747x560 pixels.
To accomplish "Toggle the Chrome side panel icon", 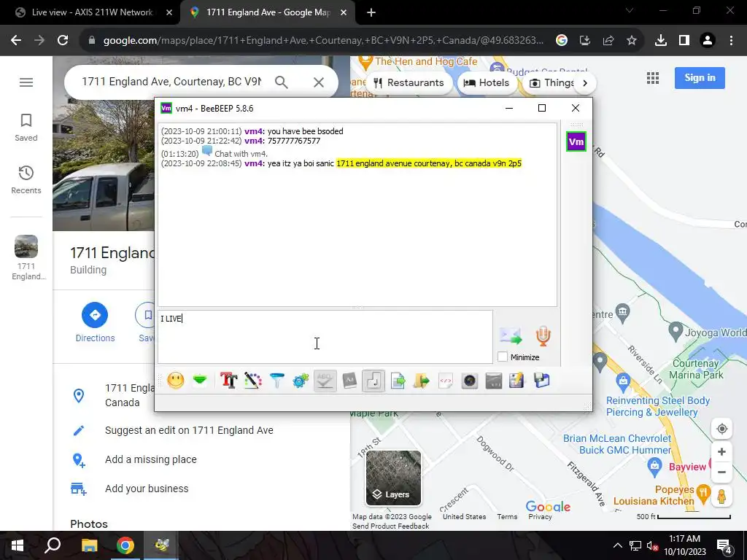I will tap(684, 41).
